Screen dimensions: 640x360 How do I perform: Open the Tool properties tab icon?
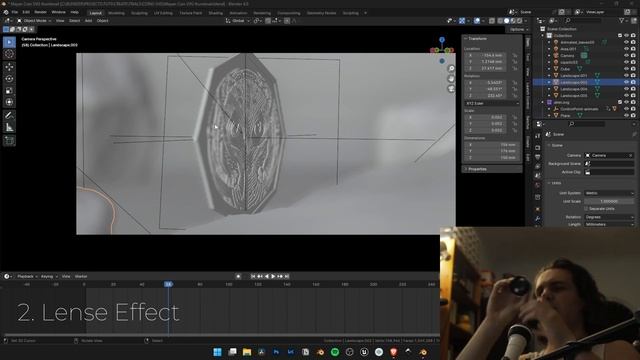538,136
